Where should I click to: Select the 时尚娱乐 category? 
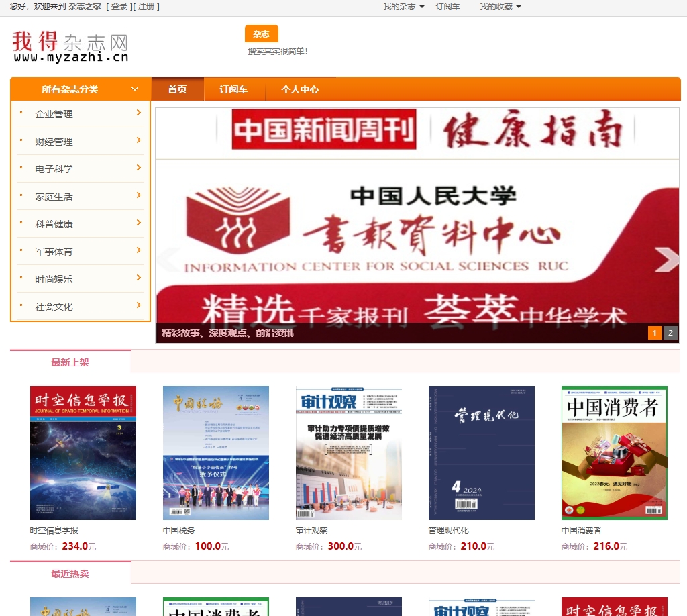coord(54,279)
